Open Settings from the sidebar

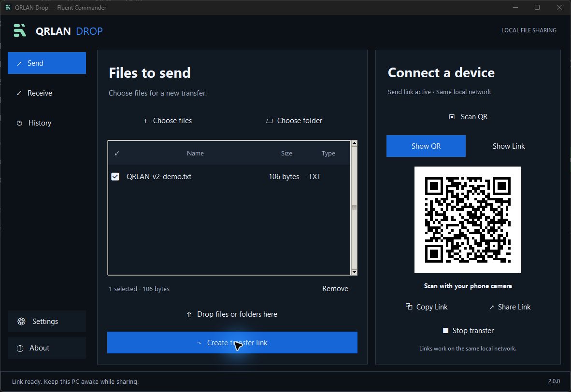(x=46, y=322)
